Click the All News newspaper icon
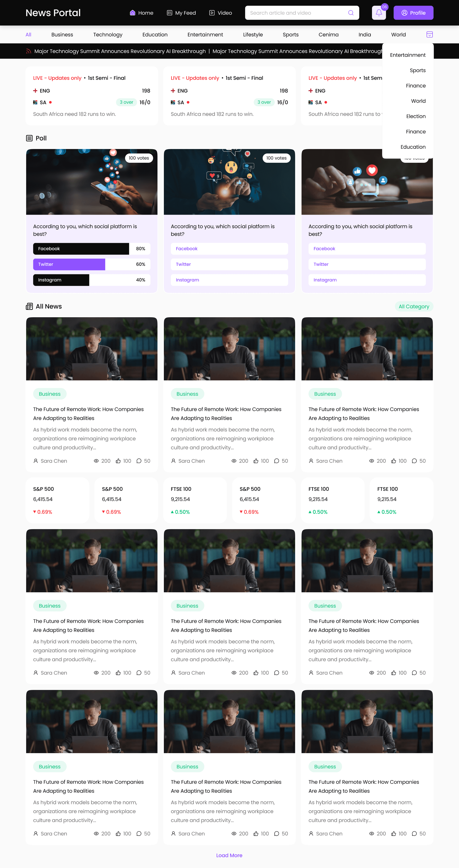 (29, 306)
